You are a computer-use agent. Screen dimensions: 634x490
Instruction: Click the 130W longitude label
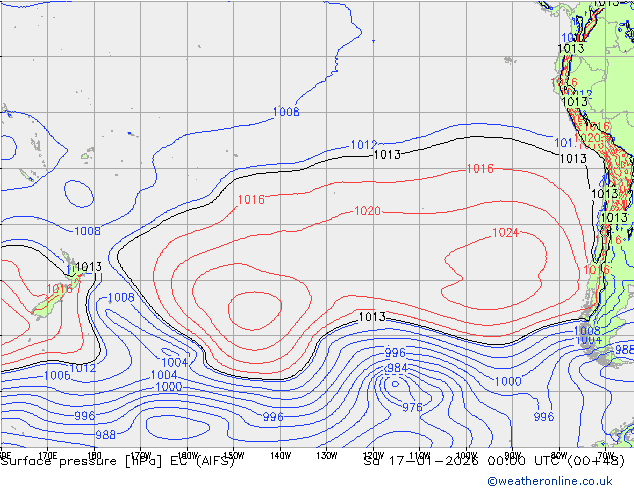click(326, 456)
